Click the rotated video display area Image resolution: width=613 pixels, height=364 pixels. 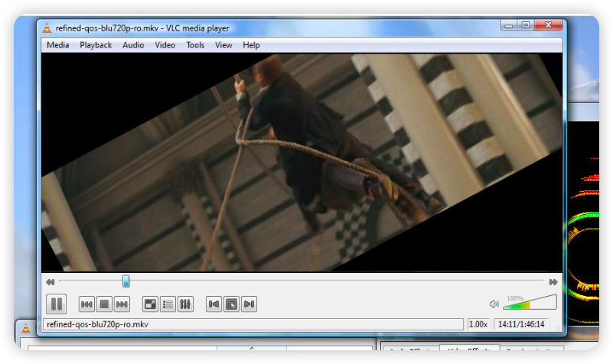coord(302,162)
